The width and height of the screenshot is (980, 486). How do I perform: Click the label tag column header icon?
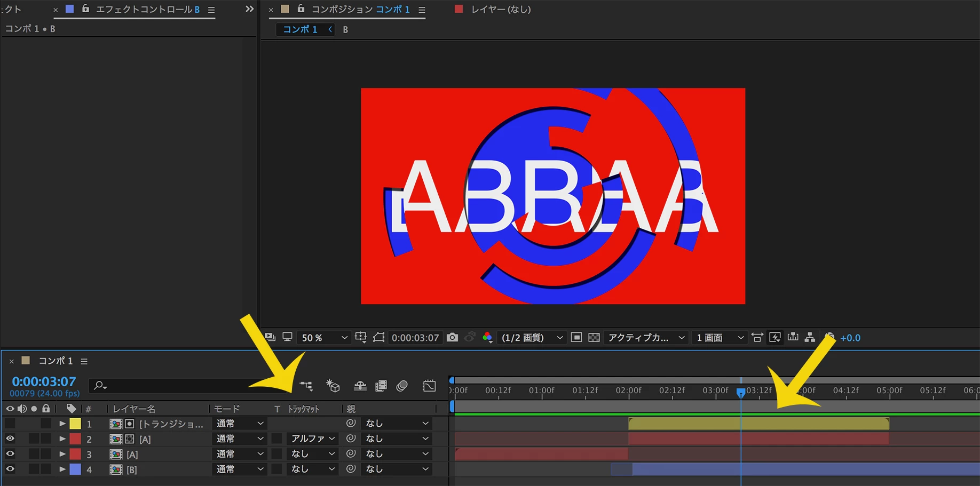tap(71, 409)
